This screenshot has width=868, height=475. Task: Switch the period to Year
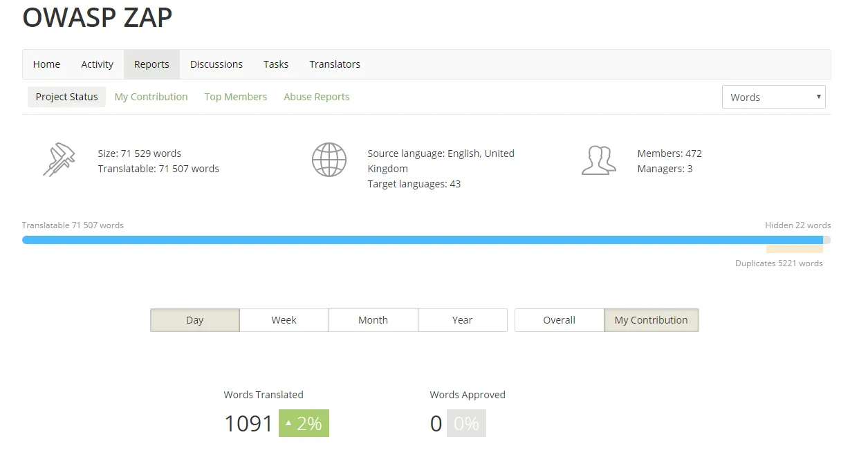[462, 320]
